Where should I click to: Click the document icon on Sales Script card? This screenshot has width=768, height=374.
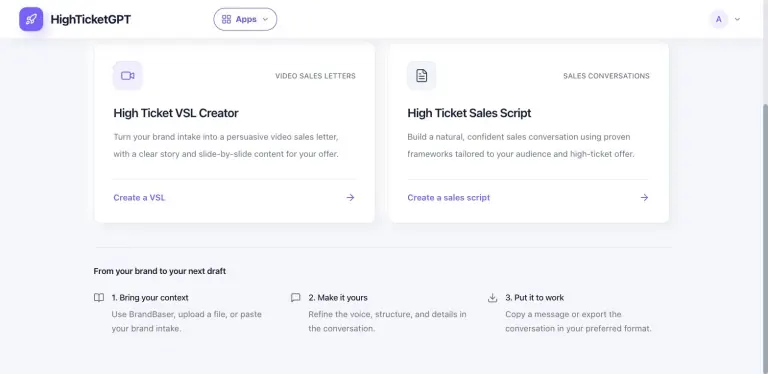[x=422, y=75]
